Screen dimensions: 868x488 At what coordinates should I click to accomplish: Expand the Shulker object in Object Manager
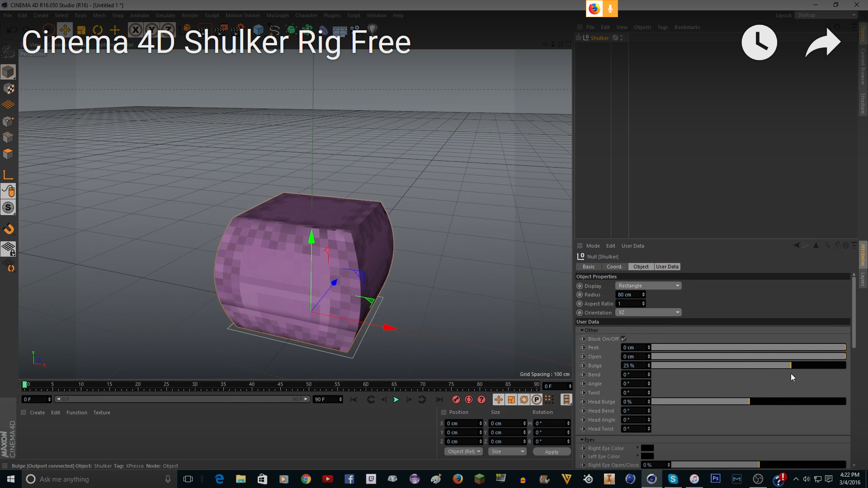[x=578, y=38]
